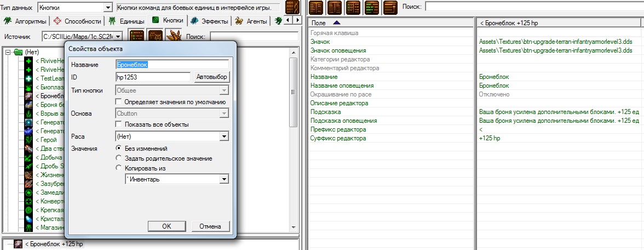Click the tree-list view icon next to Источник dropdown

coord(136,36)
